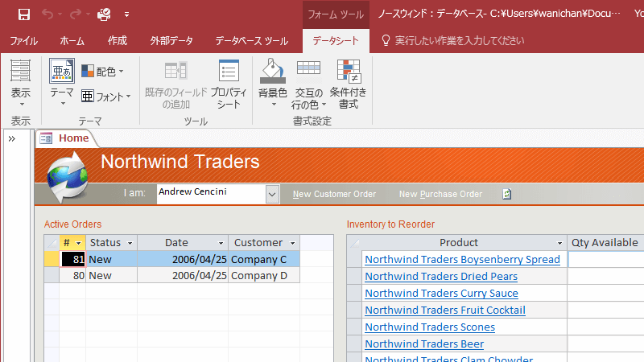Expand the navigation pane chevron
This screenshot has width=644, height=362.
[12, 138]
